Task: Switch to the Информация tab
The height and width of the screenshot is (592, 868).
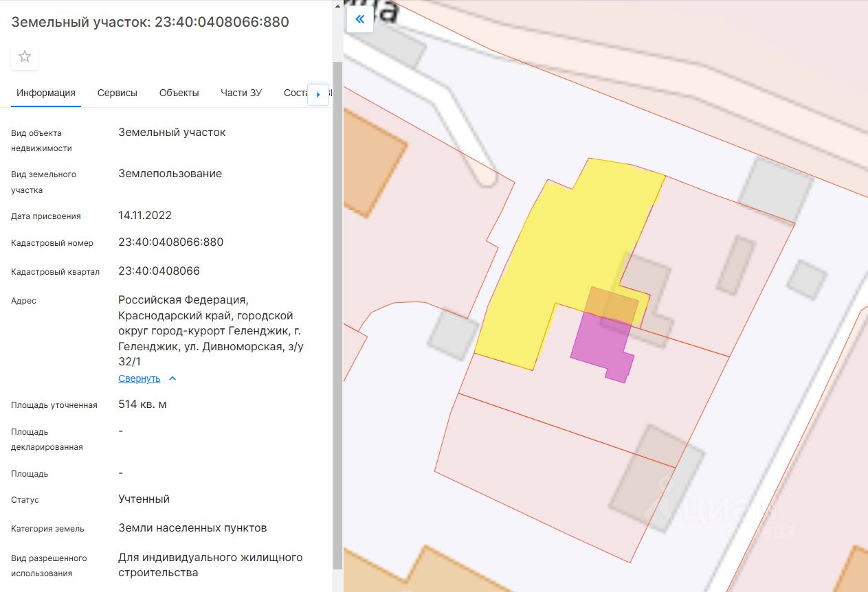Action: 46,93
